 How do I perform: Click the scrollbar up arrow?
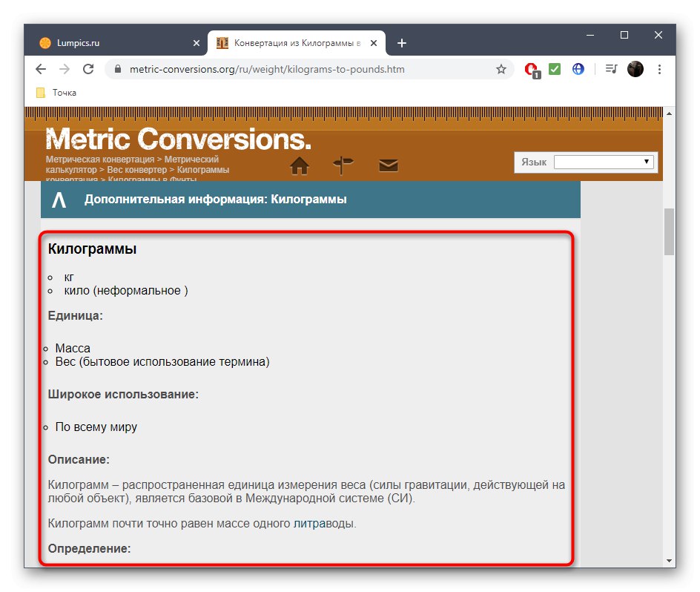pos(669,114)
